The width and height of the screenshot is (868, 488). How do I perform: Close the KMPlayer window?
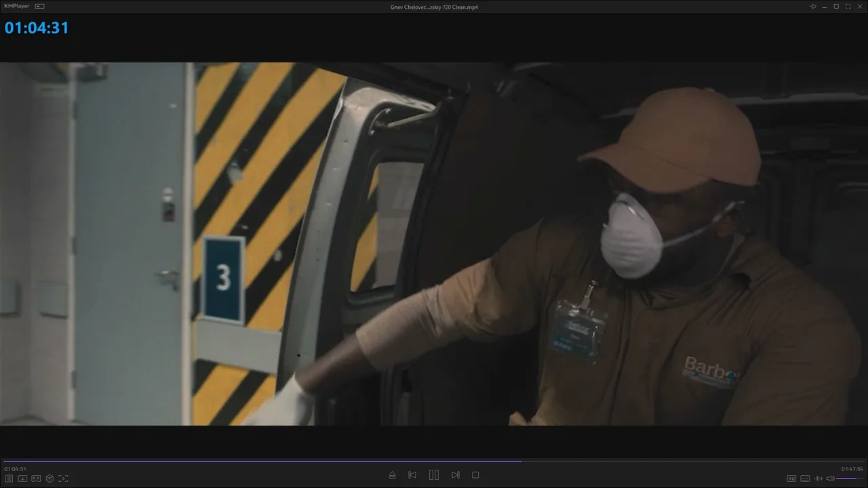pyautogui.click(x=859, y=6)
